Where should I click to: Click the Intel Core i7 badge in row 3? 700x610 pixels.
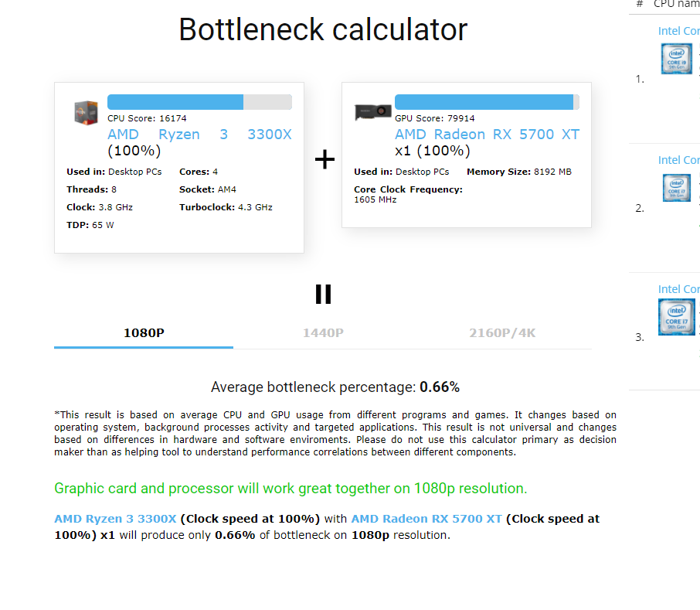676,317
